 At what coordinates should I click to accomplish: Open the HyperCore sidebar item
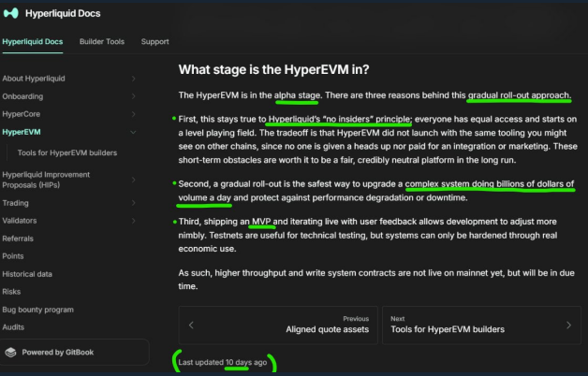pos(21,114)
